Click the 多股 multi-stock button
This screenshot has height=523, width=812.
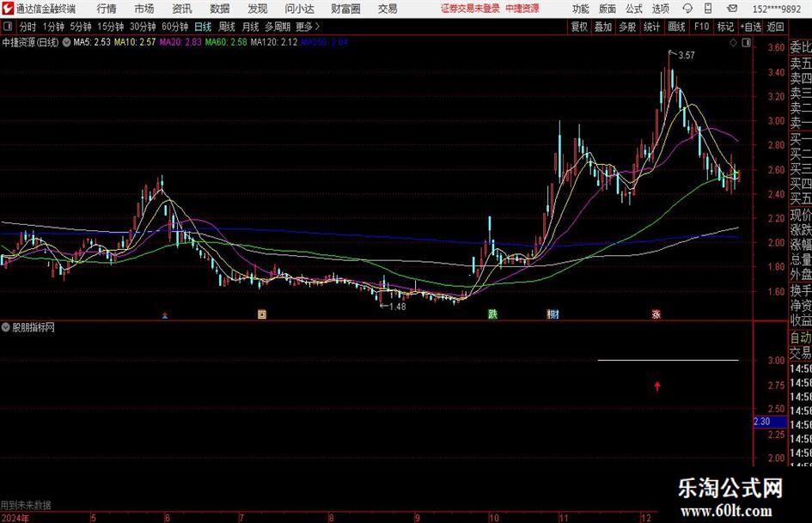coord(627,27)
